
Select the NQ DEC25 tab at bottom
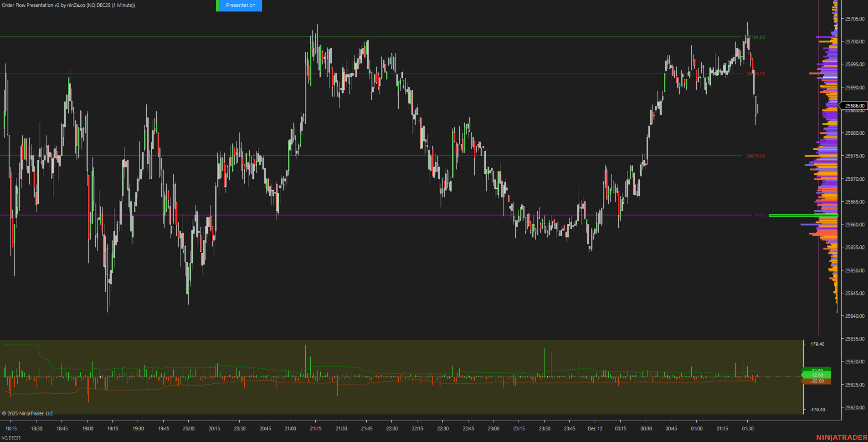coord(11,438)
